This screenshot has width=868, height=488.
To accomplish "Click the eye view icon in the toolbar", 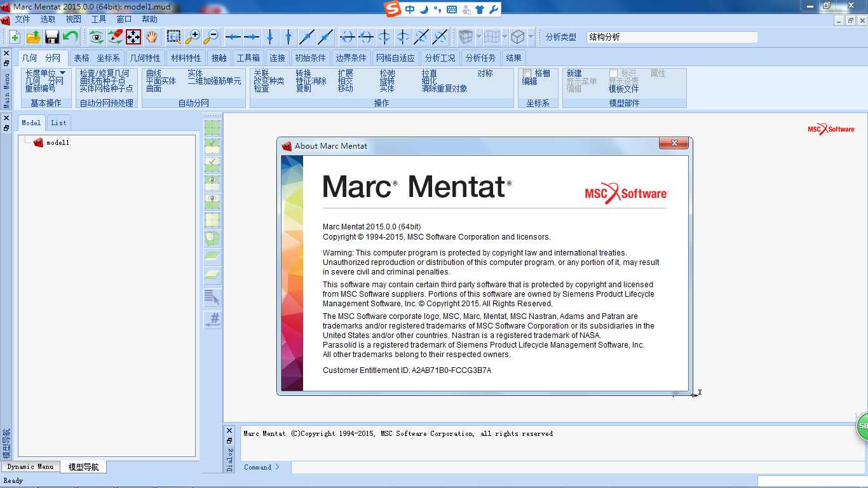I will pyautogui.click(x=97, y=37).
